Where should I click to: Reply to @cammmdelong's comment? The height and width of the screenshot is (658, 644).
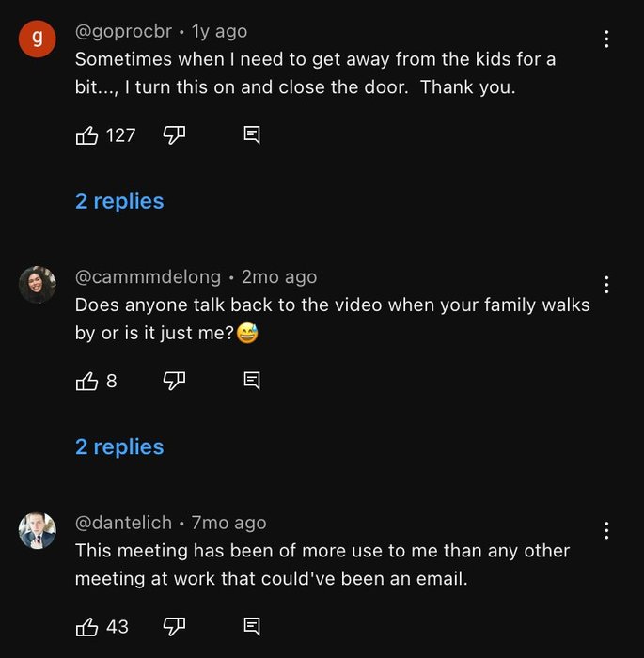[251, 381]
